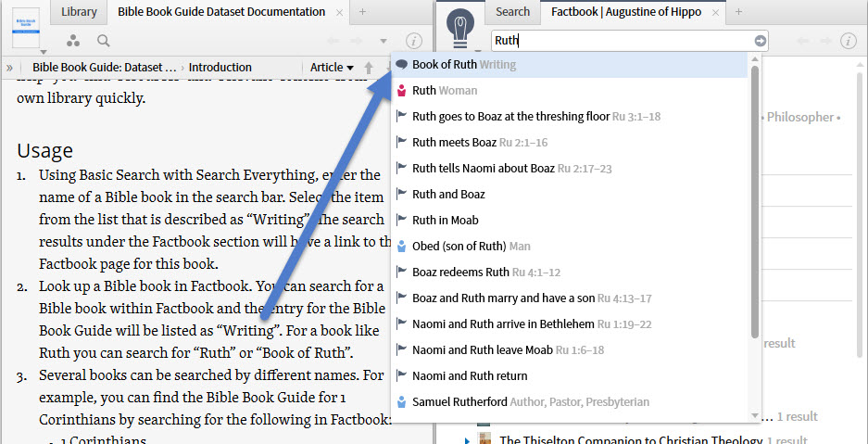This screenshot has height=444, width=868.
Task: Click the Bible Book Guide cover thumbnail
Action: [x=25, y=27]
